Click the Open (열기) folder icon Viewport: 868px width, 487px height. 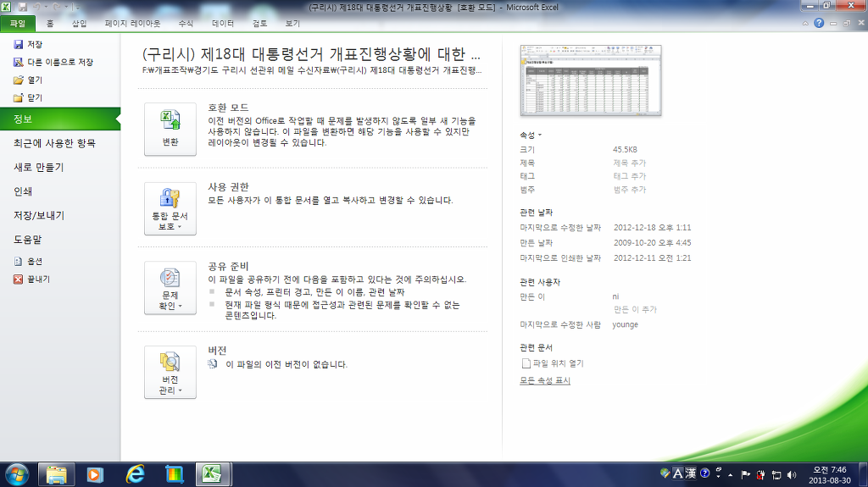click(x=19, y=80)
